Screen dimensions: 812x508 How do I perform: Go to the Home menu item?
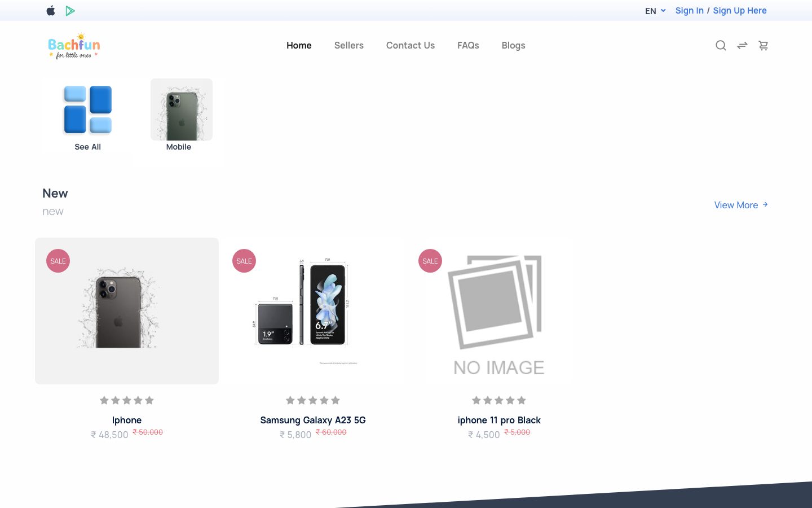(299, 45)
